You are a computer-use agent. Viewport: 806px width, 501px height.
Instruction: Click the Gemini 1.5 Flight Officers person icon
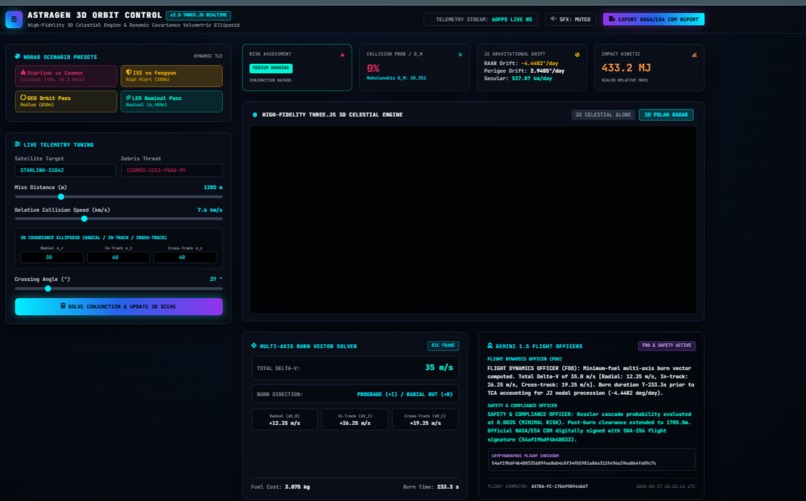490,346
